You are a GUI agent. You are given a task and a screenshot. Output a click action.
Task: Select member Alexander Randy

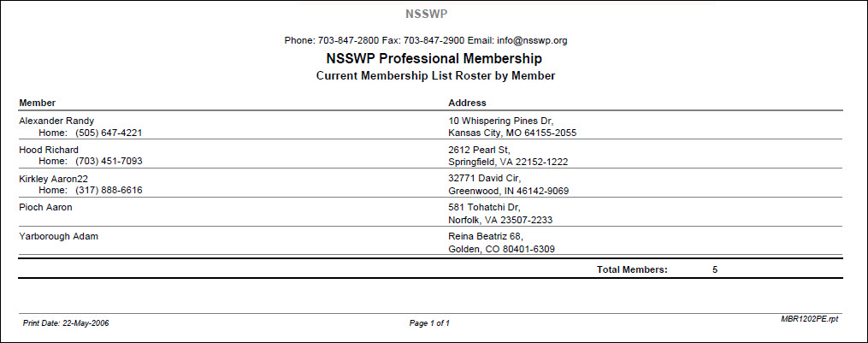(x=56, y=121)
